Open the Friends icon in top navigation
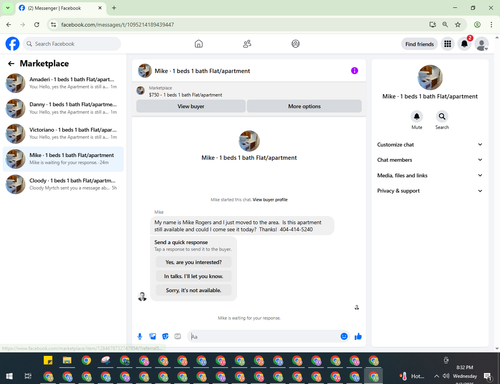This screenshot has height=384, width=500. click(x=247, y=44)
